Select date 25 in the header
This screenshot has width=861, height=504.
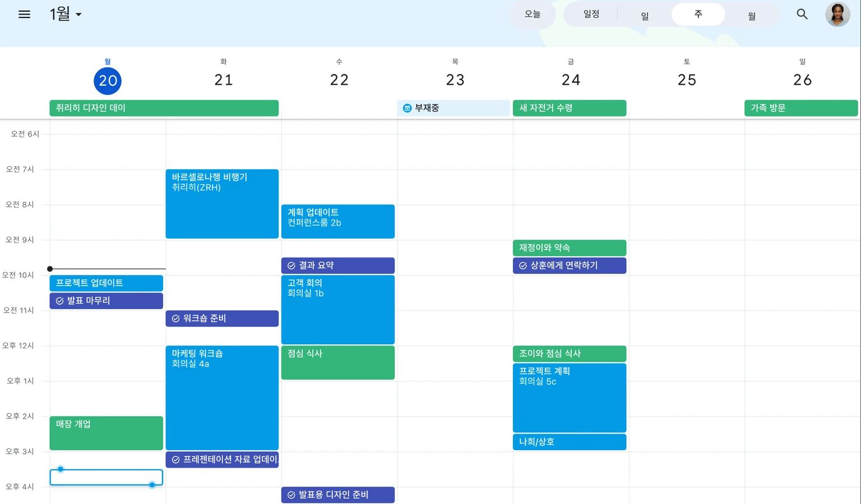[687, 81]
